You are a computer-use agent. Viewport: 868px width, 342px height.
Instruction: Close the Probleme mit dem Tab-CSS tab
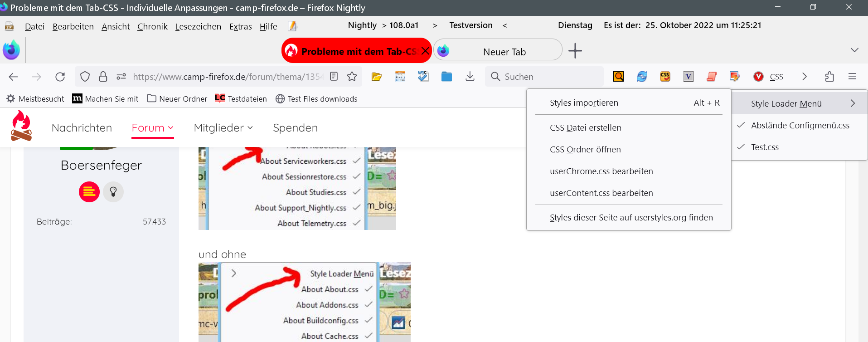pos(425,51)
